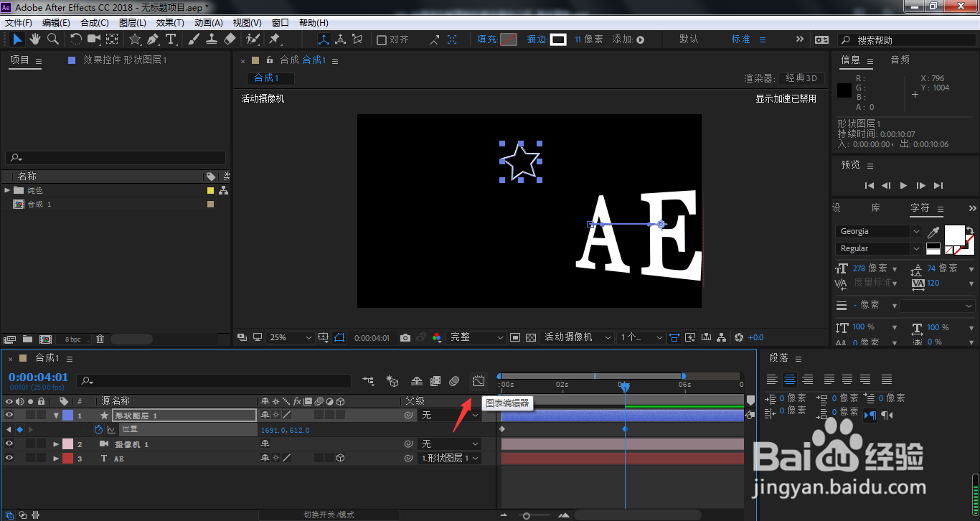Screen dimensions: 980x521
Task: Click the Frame Blending enable icon
Action: pos(435,381)
